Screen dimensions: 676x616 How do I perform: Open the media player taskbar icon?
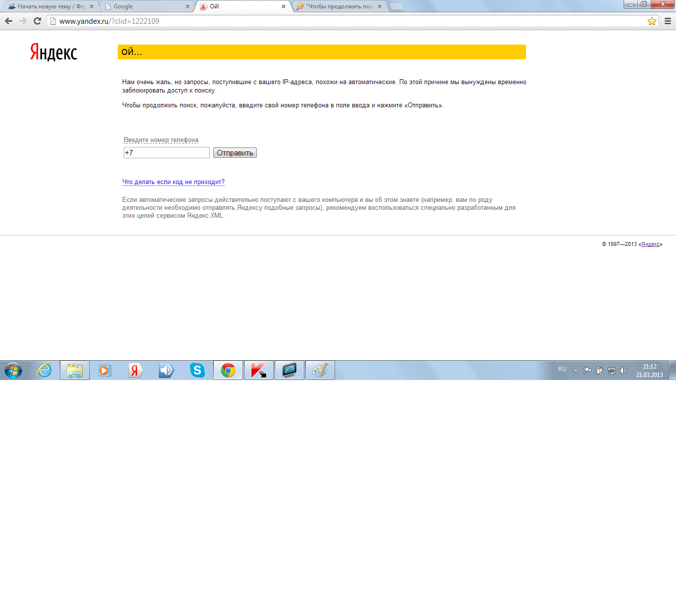tap(105, 370)
